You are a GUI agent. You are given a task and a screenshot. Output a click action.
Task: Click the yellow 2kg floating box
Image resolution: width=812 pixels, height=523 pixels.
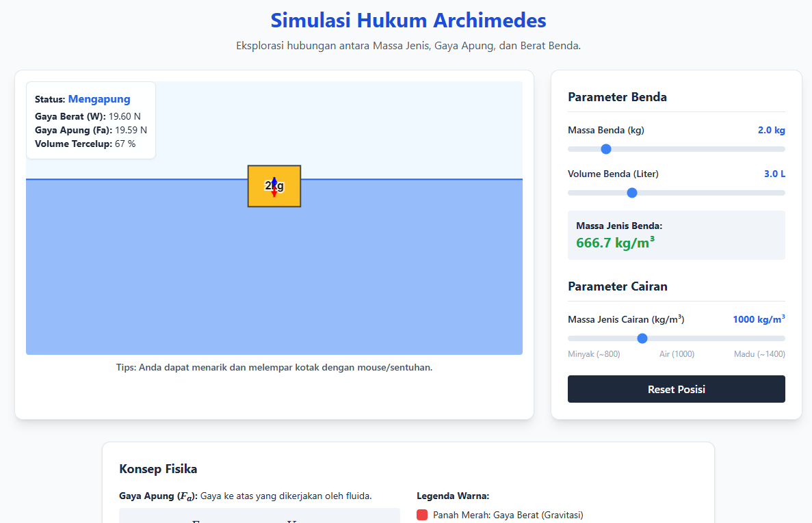(274, 186)
